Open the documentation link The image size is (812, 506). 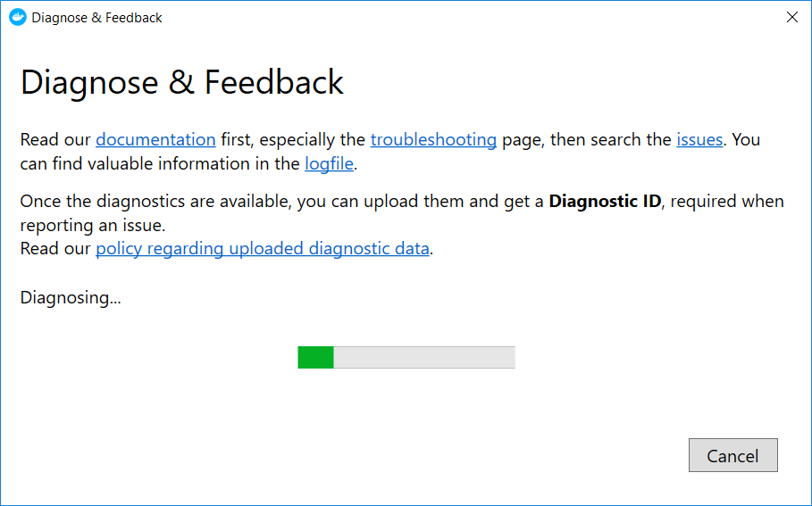tap(155, 139)
